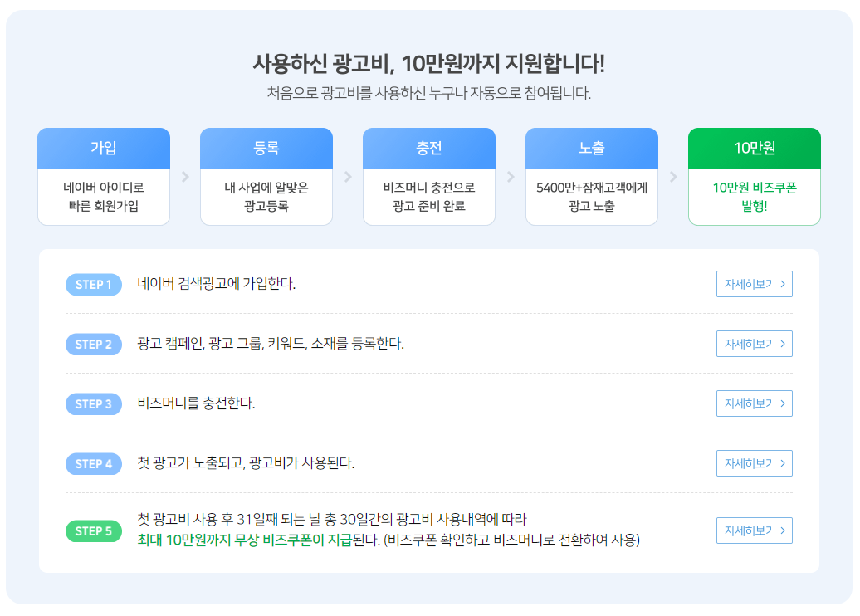Image resolution: width=860 pixels, height=616 pixels.
Task: Click heading 사용하신 광고비, 10만원까지 지원합니다!
Action: 429,64
